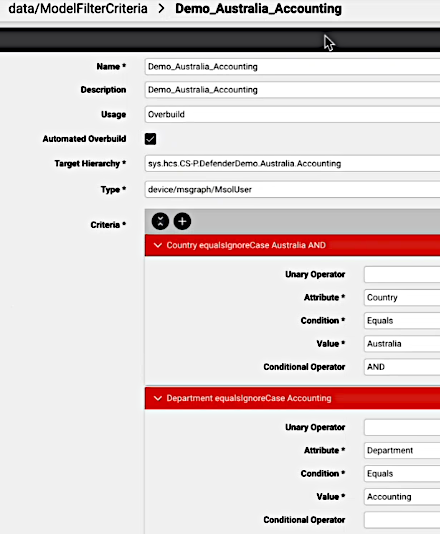Open data/ModelFilterCriteria breadcrumb link

78,9
